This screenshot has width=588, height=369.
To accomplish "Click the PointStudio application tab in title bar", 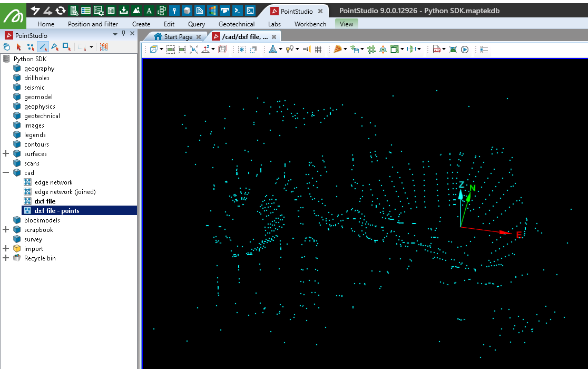I will point(296,11).
